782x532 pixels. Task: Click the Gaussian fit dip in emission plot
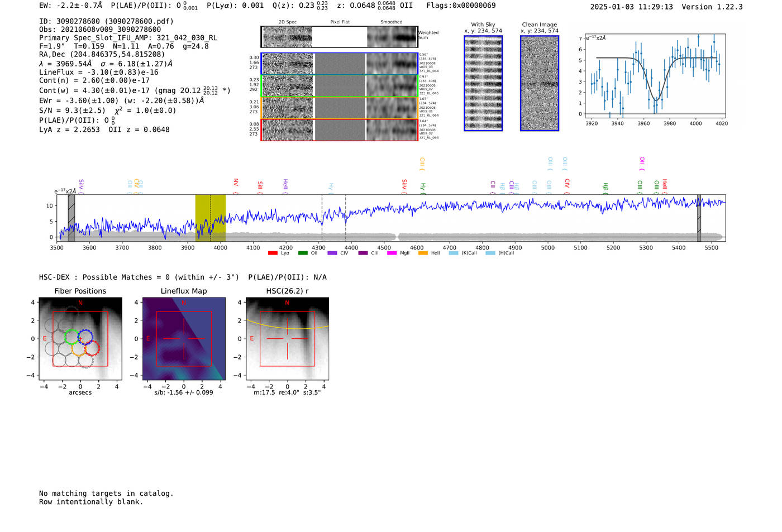pos(656,99)
